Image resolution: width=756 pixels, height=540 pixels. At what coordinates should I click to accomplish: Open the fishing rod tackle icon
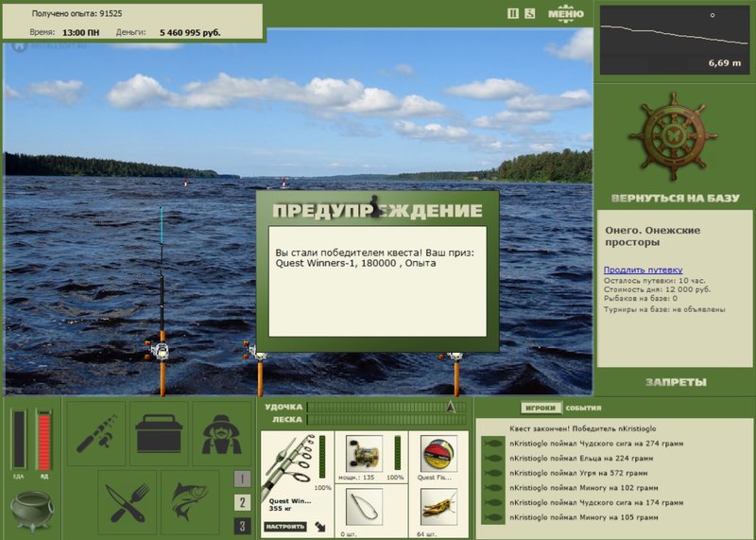96,433
